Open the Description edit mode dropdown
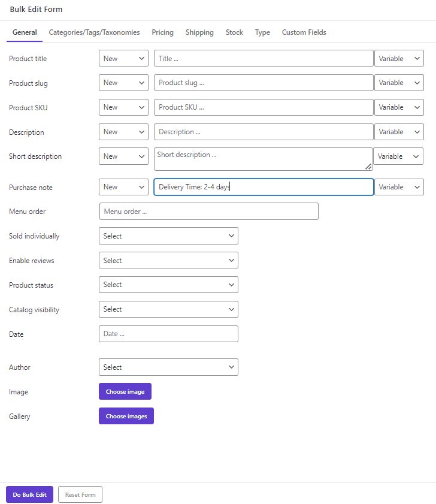 coord(123,132)
